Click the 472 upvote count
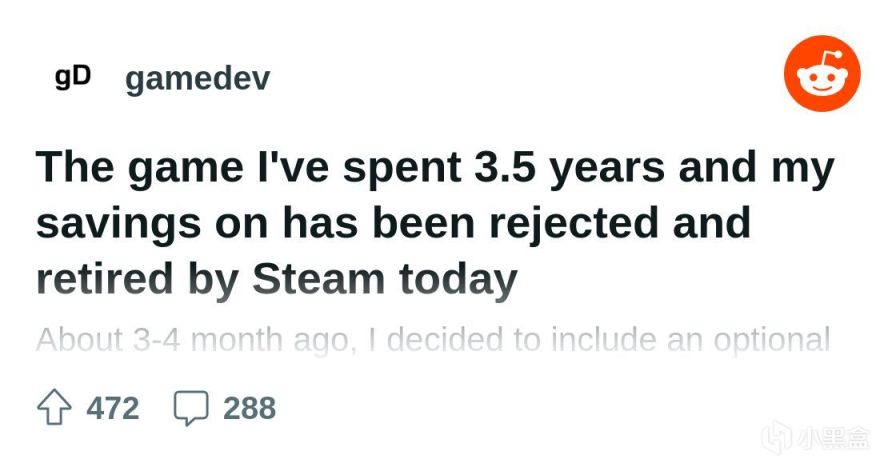Viewport: 896px width, 467px height. (x=113, y=408)
